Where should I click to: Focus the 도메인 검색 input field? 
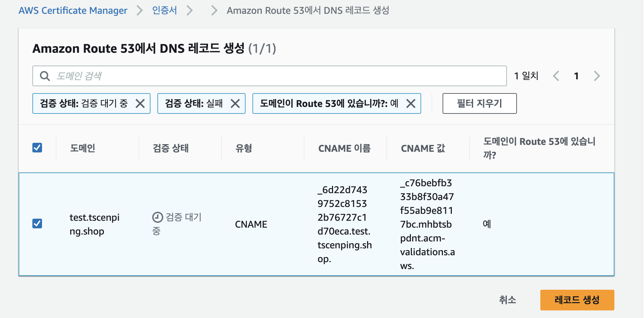[x=270, y=76]
